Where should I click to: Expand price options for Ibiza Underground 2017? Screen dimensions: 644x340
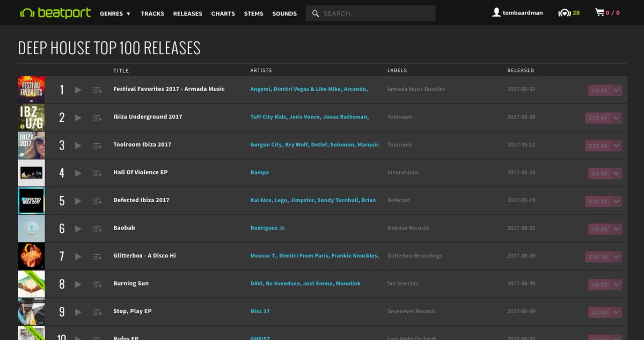617,118
